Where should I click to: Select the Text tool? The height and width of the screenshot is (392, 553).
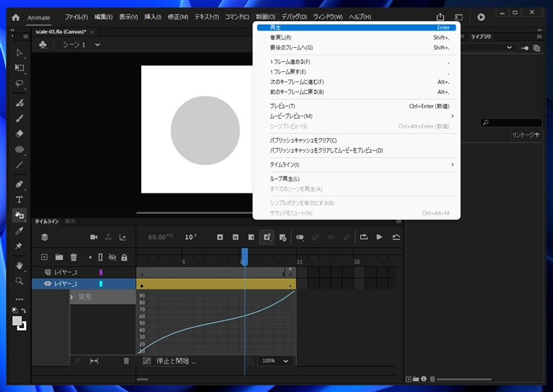click(x=20, y=199)
